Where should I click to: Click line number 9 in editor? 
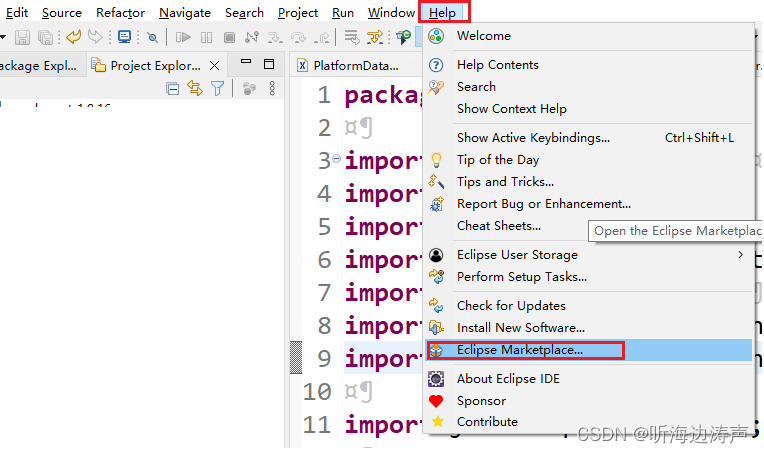(325, 359)
